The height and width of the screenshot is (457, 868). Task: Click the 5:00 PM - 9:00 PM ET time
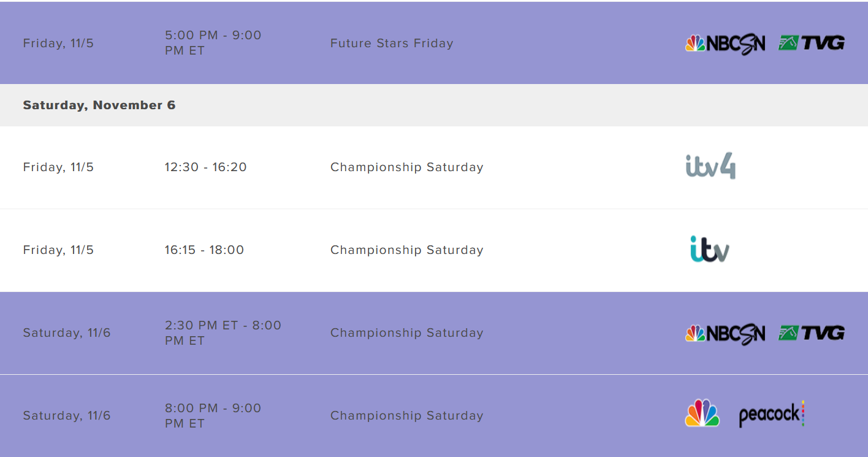tap(213, 43)
